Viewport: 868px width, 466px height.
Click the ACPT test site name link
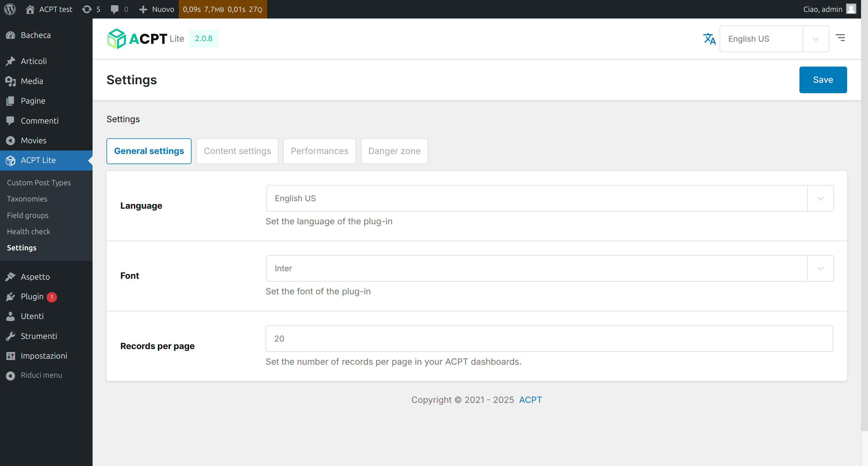pos(56,9)
